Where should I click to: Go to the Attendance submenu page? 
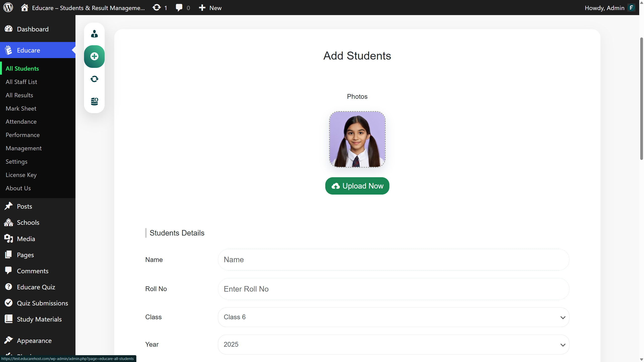tap(21, 122)
